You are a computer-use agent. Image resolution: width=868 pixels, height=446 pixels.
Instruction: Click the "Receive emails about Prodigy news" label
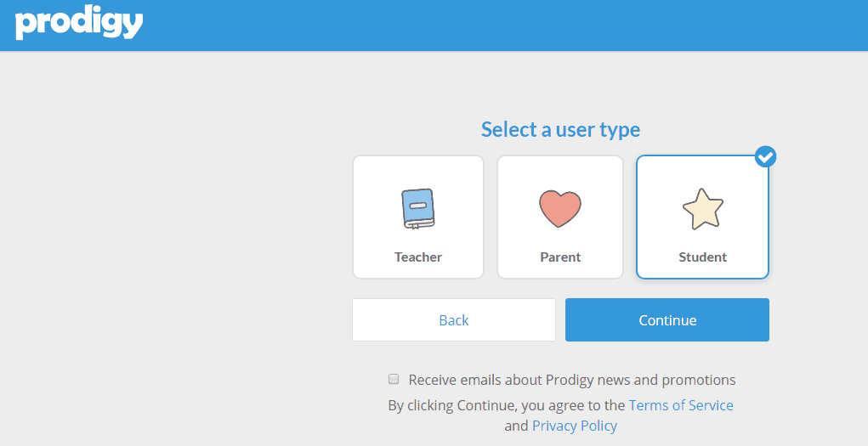(x=571, y=380)
